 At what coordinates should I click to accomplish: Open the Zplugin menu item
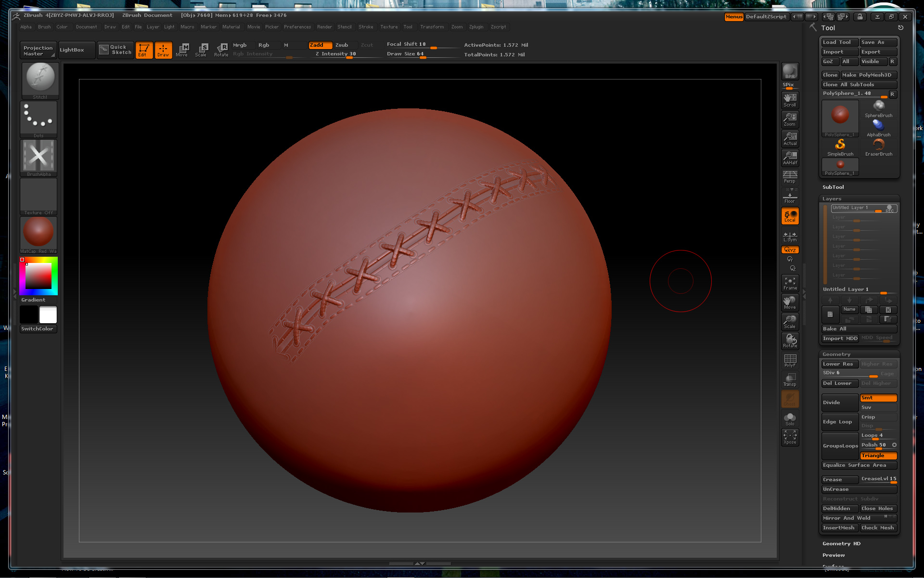476,26
